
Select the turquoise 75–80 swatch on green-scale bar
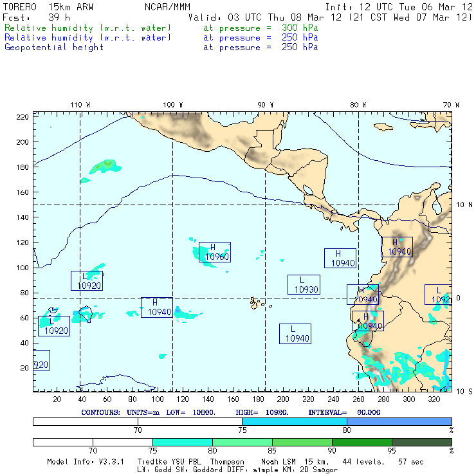pyautogui.click(x=183, y=442)
